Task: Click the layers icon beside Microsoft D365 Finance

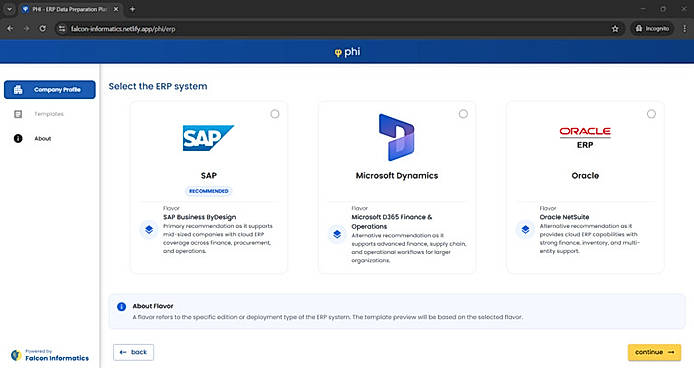Action: point(337,234)
